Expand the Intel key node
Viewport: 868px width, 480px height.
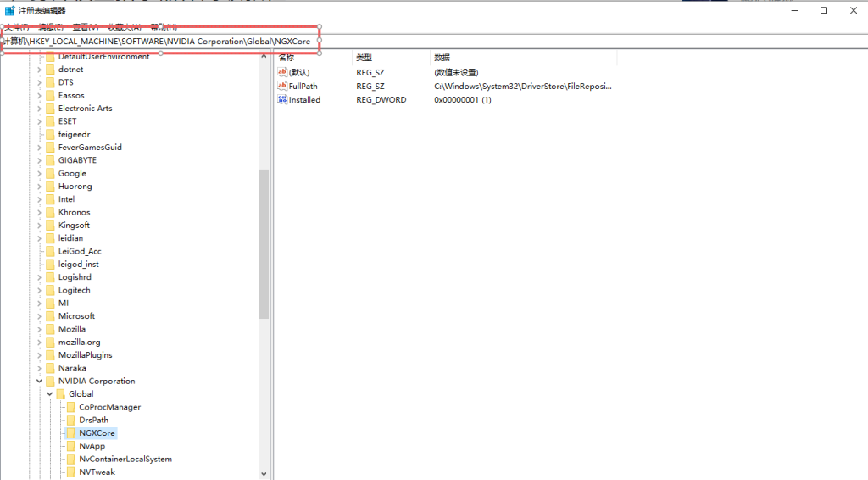(x=39, y=199)
